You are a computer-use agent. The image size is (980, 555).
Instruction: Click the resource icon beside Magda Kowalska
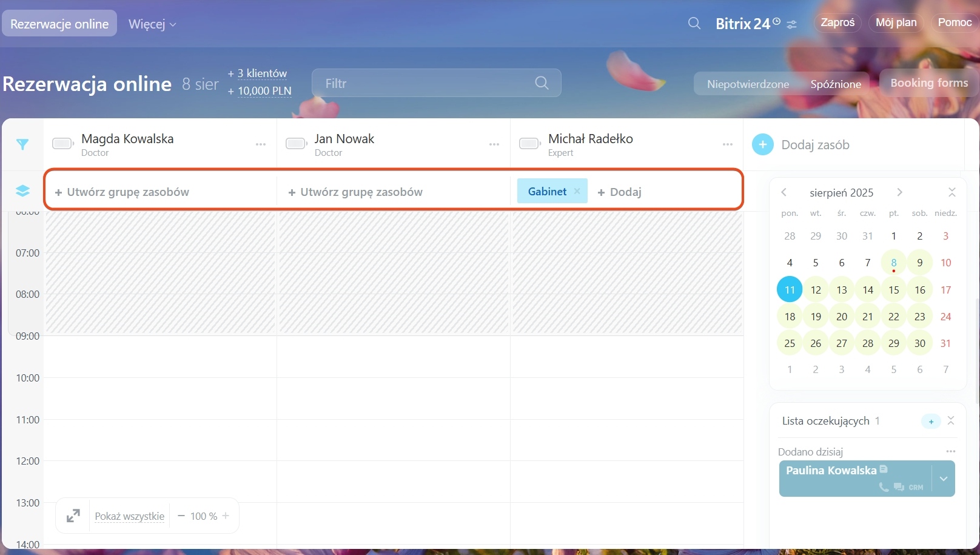[62, 144]
